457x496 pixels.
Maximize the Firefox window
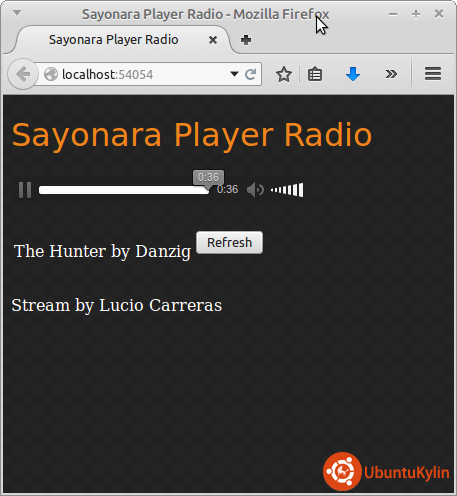tap(416, 14)
